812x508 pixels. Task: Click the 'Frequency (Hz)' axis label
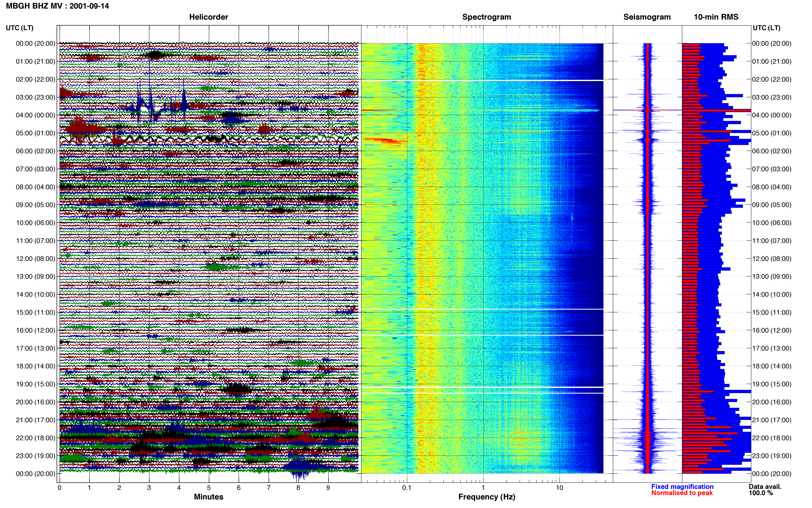(487, 497)
